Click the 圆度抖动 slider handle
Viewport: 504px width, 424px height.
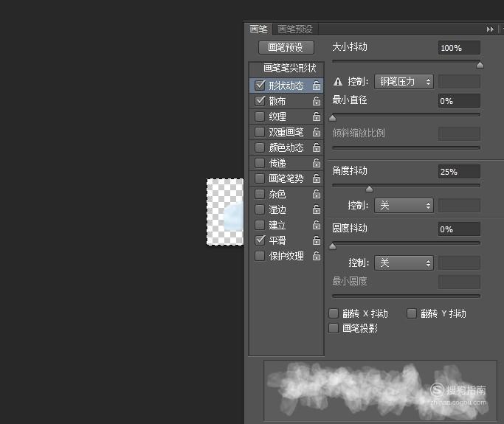click(333, 246)
